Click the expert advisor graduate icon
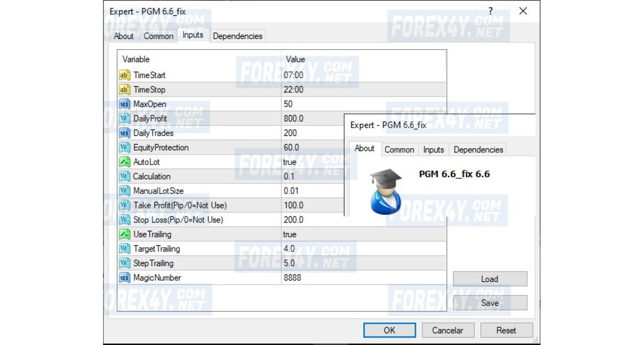 [x=385, y=192]
